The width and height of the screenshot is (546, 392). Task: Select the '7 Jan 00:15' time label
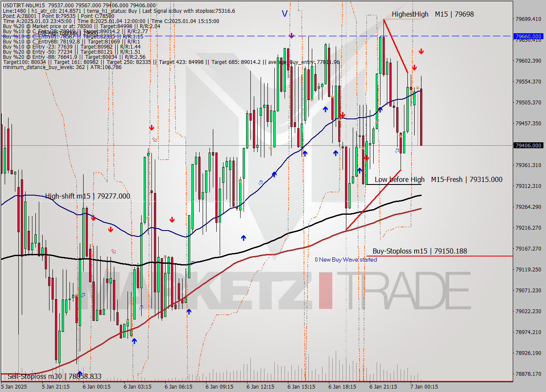point(424,387)
